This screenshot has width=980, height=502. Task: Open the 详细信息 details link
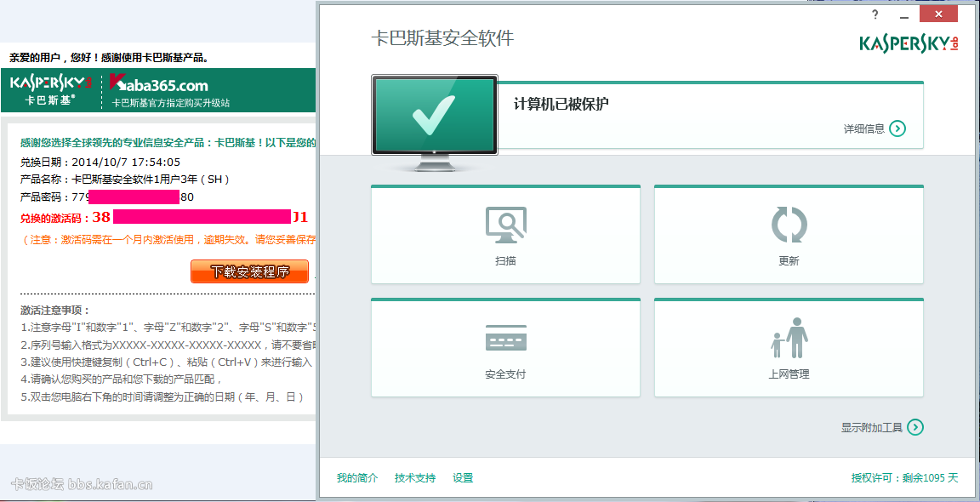[875, 128]
